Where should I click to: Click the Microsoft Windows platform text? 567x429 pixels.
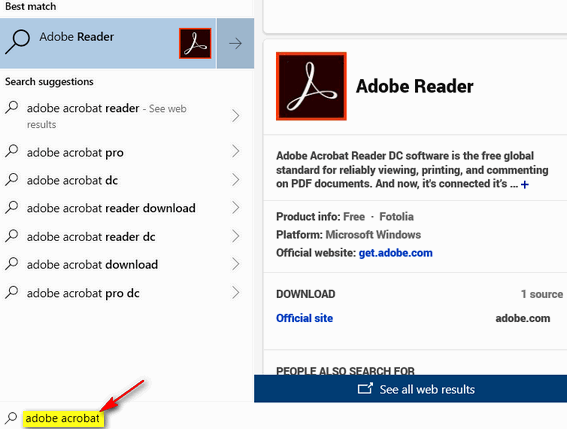tap(373, 235)
